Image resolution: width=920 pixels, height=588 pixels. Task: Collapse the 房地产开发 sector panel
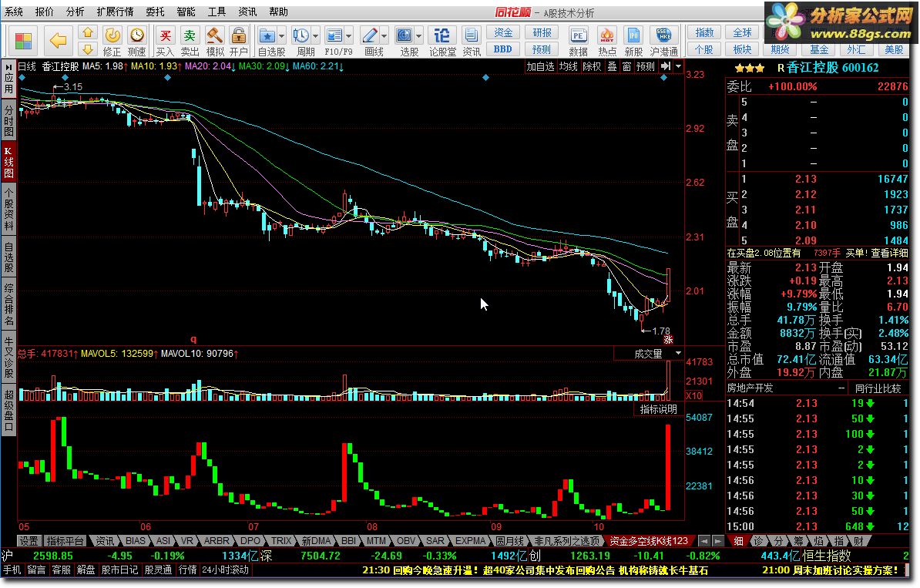841,388
